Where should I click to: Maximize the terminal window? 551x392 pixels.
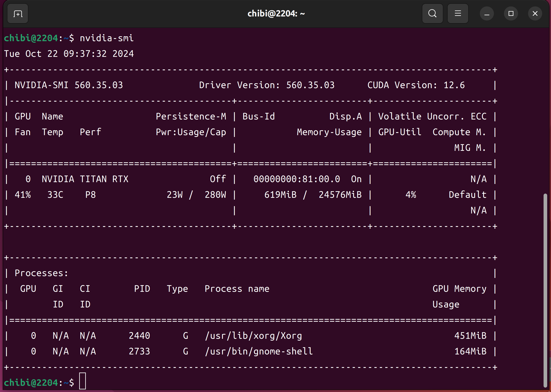[511, 14]
